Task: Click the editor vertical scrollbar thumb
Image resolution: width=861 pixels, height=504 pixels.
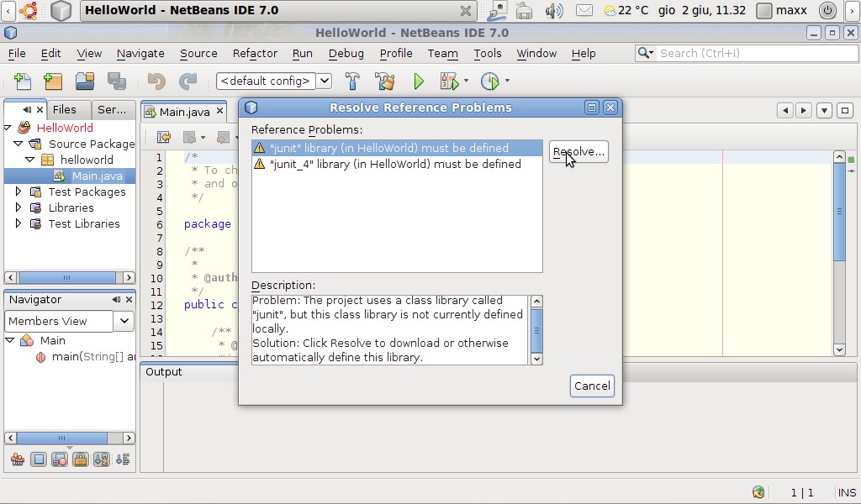Action: [839, 212]
